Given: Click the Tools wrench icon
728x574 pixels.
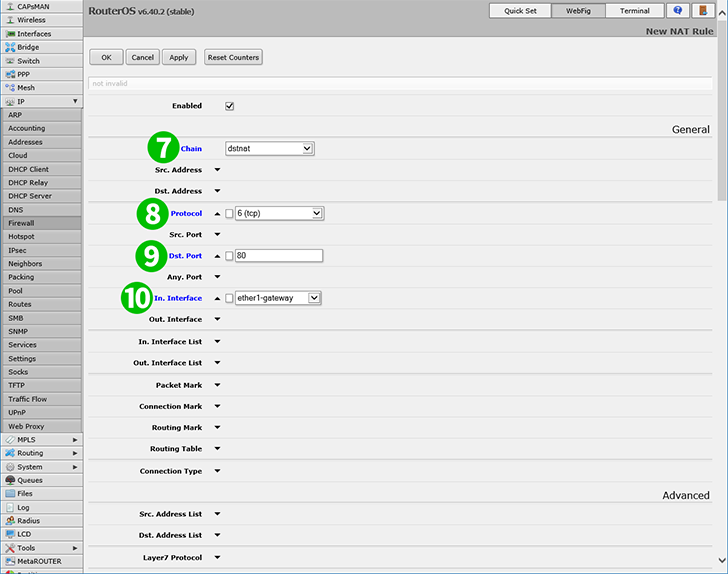Looking at the screenshot, I should click(x=10, y=548).
